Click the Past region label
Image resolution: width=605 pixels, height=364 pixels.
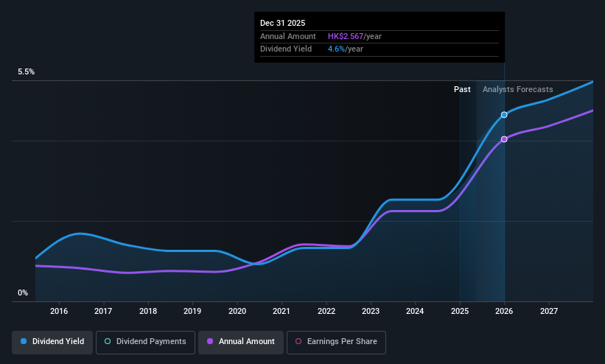[x=462, y=89]
